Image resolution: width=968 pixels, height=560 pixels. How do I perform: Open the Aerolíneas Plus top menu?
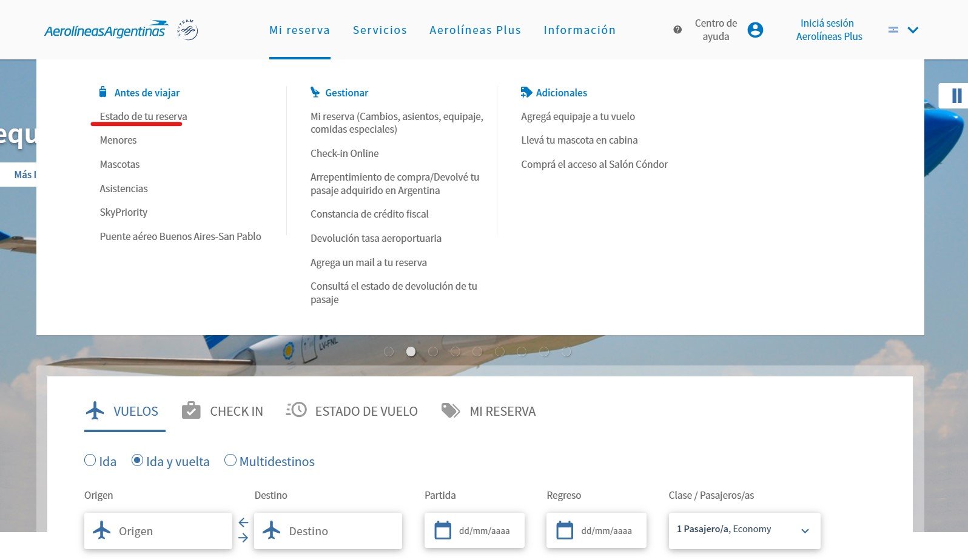[475, 30]
